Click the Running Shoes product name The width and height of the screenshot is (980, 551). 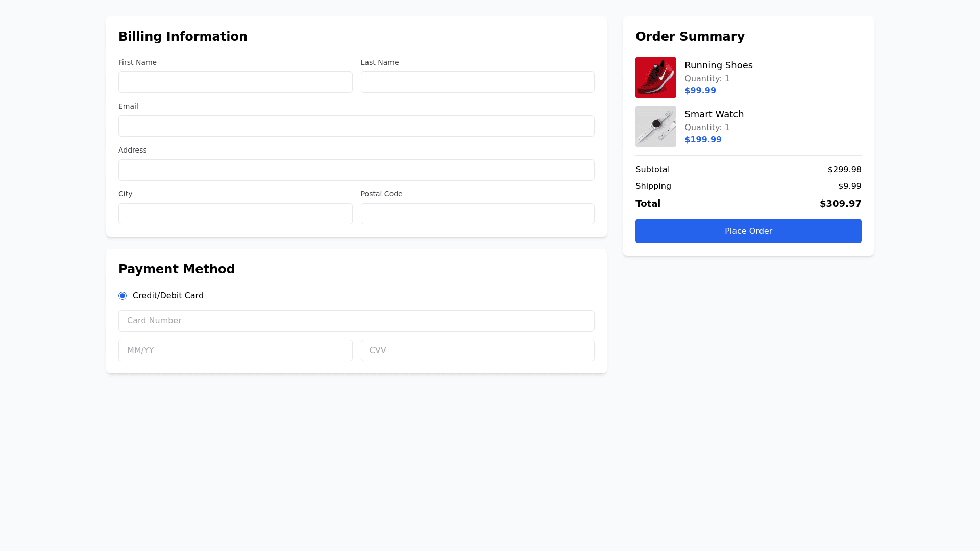(718, 65)
